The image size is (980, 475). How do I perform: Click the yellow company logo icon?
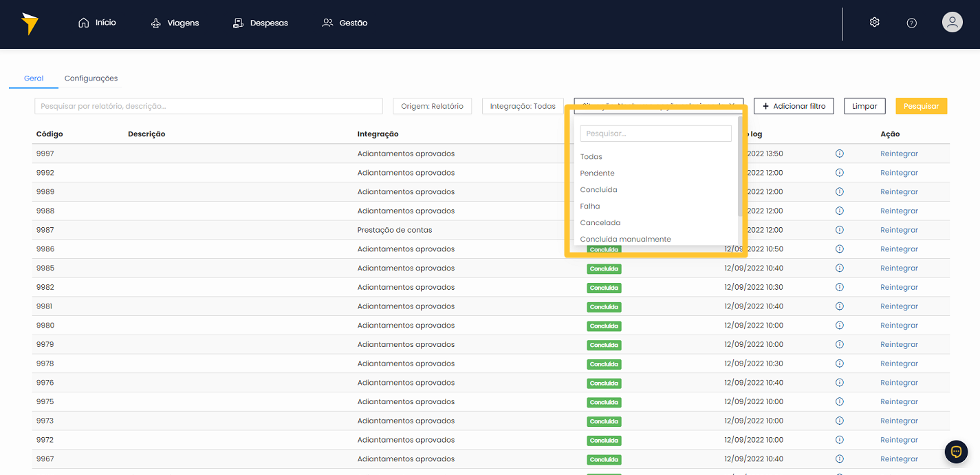click(x=30, y=23)
